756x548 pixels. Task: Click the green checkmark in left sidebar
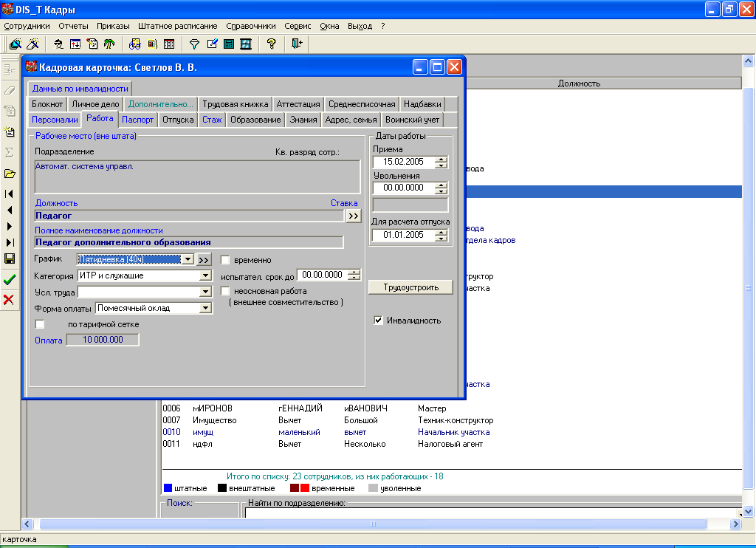click(10, 280)
